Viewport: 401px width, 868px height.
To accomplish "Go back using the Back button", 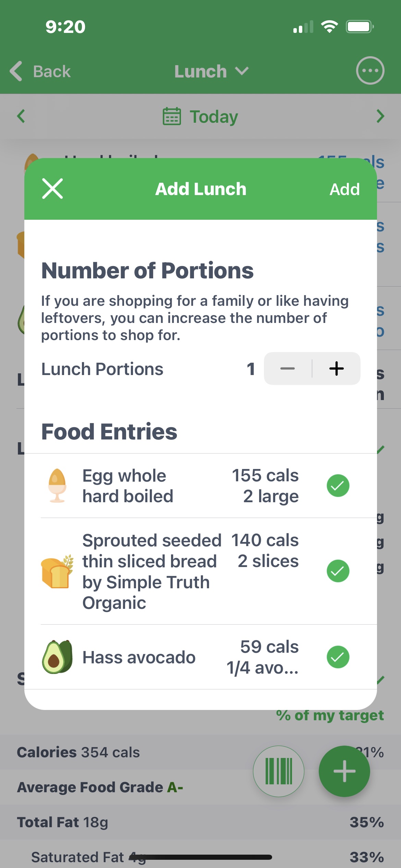I will 40,71.
